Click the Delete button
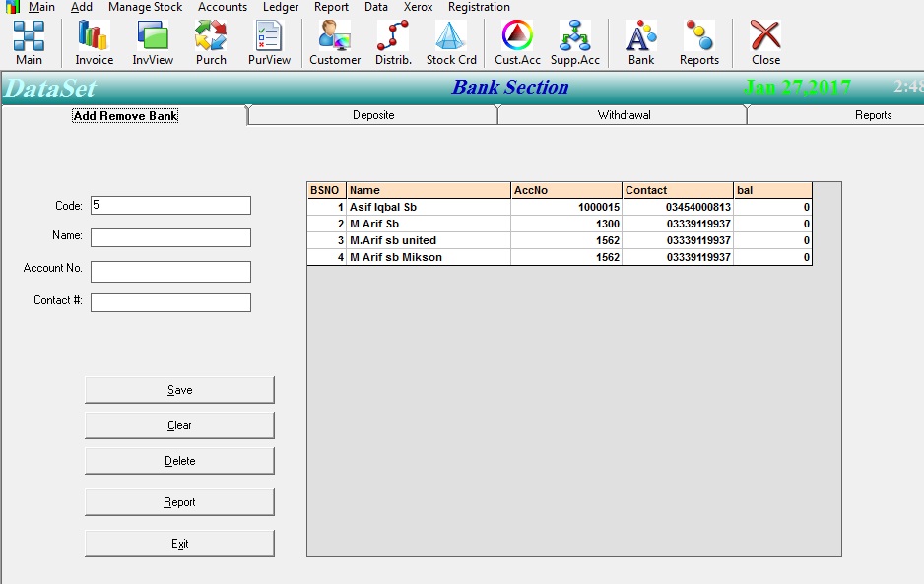 [179, 461]
